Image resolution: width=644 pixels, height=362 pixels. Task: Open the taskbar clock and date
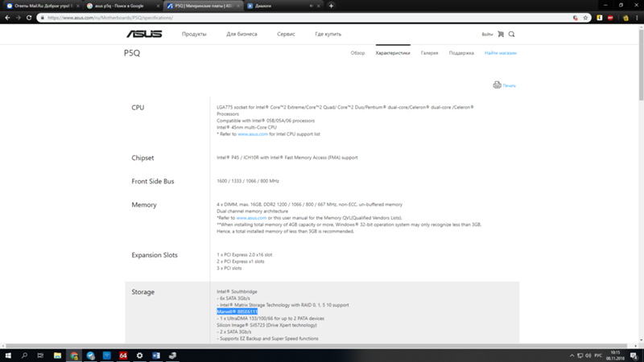click(615, 356)
